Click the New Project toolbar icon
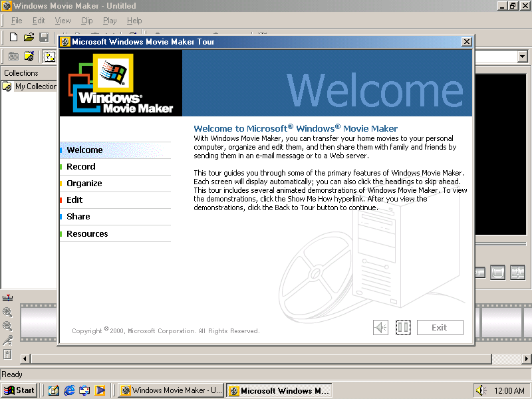 13,37
